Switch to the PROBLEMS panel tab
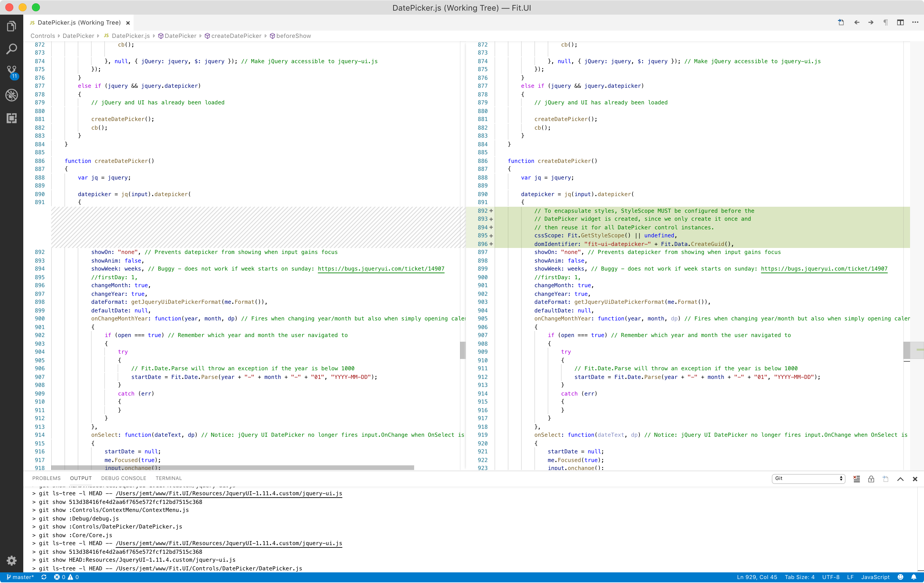This screenshot has width=924, height=583. (x=47, y=478)
